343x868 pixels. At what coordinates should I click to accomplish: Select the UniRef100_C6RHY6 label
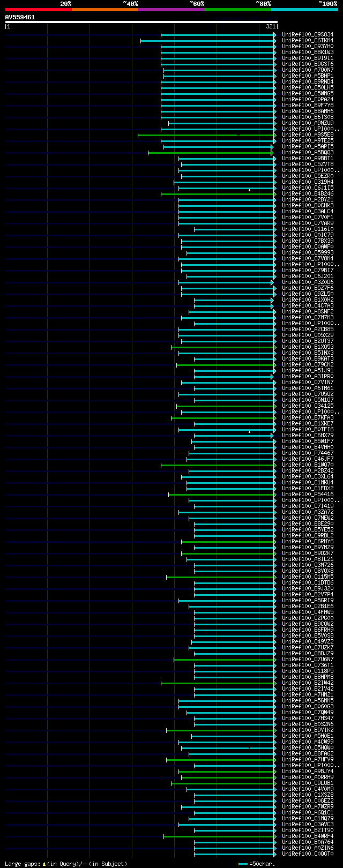coord(308,542)
